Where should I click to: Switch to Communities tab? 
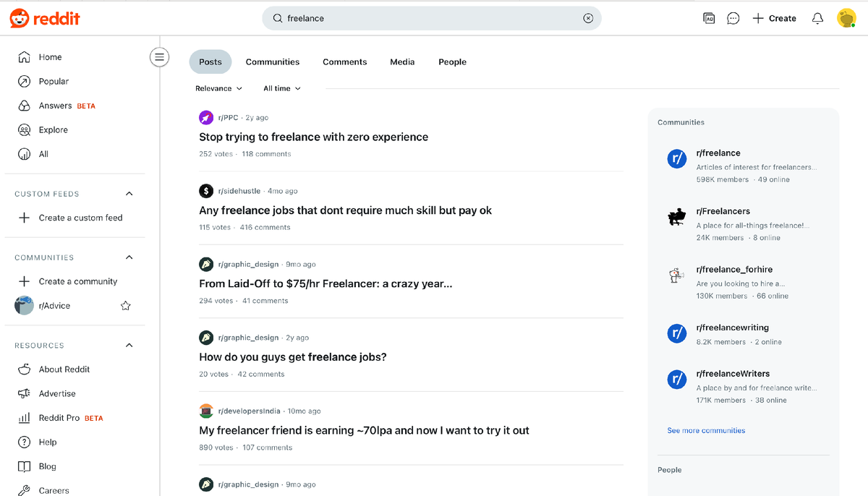(273, 61)
